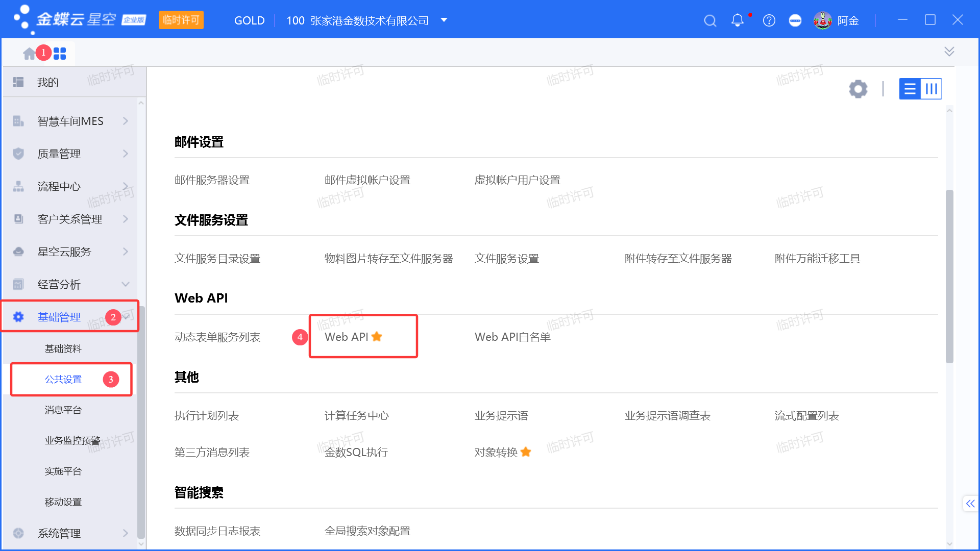This screenshot has height=551, width=980.
Task: Open 计算任务中心 link
Action: tap(357, 416)
